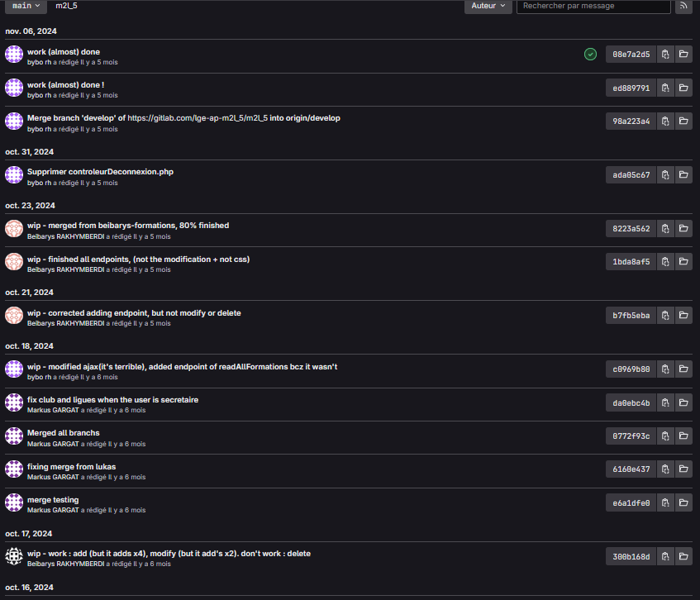View passed pipeline status for 08e7a2d5
Image resolution: width=700 pixels, height=600 pixels.
590,55
